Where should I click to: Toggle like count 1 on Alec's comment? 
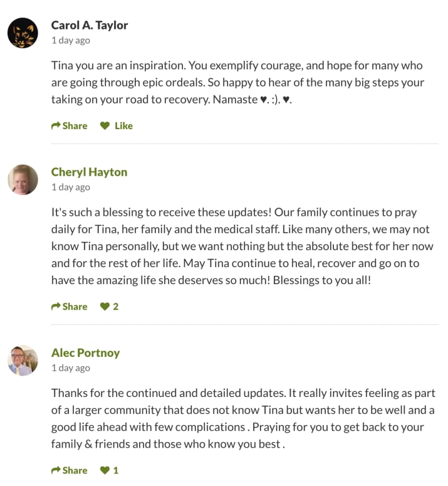pos(115,470)
